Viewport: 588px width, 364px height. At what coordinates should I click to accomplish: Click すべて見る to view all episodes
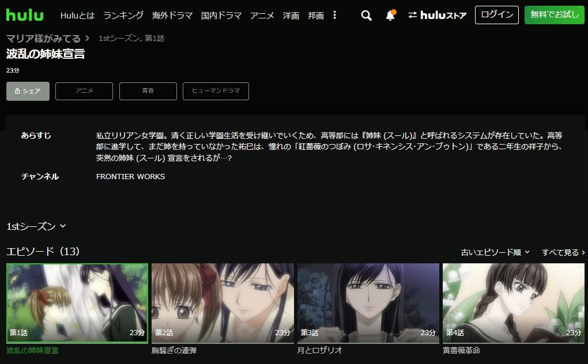coord(563,252)
